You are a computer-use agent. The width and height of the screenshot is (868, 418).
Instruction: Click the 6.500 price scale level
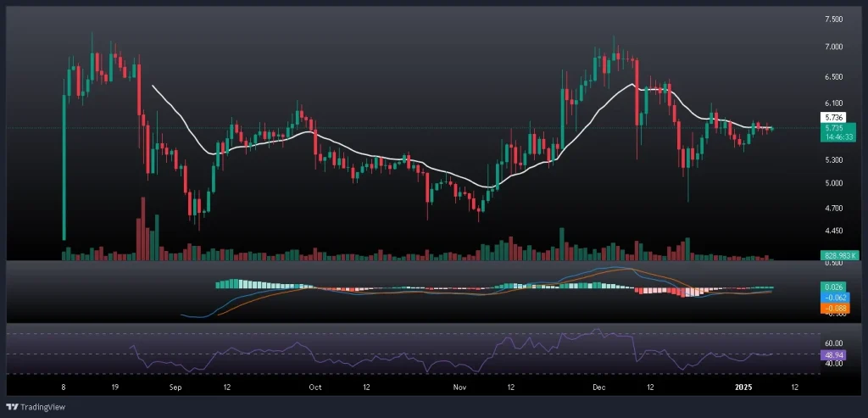(x=833, y=76)
